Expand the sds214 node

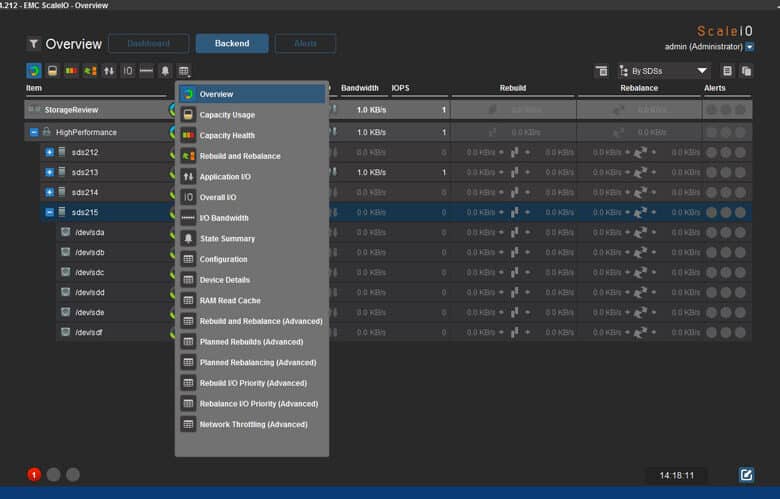pos(49,192)
